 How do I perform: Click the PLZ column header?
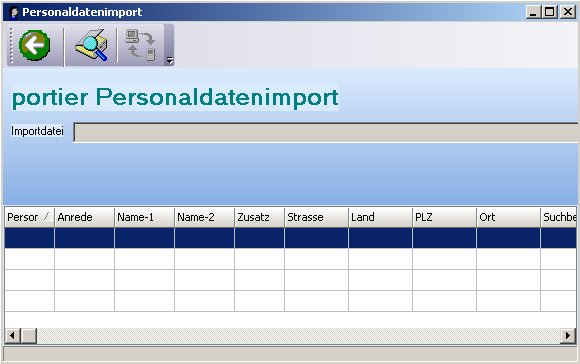click(x=444, y=217)
